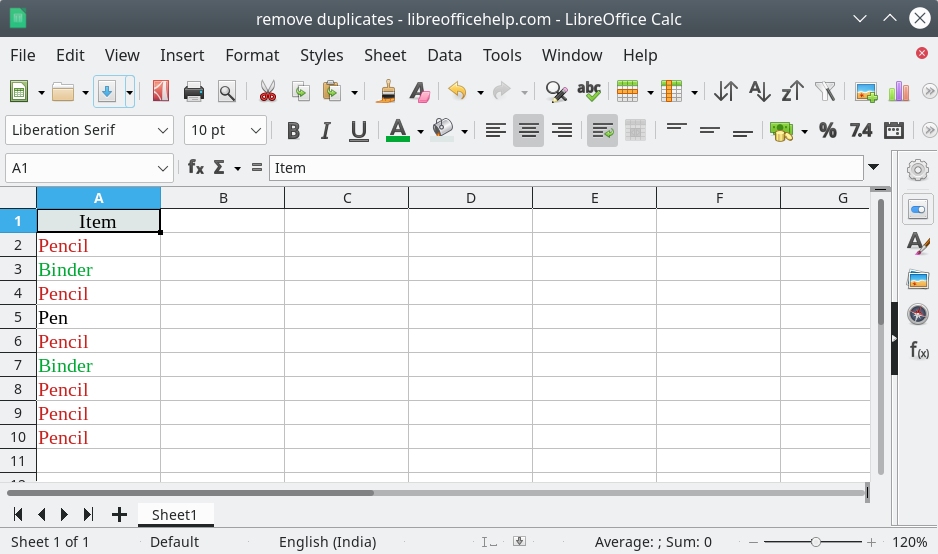Expand the Liberation Serif font name dropdown
Viewport: 938px width, 554px height.
162,130
